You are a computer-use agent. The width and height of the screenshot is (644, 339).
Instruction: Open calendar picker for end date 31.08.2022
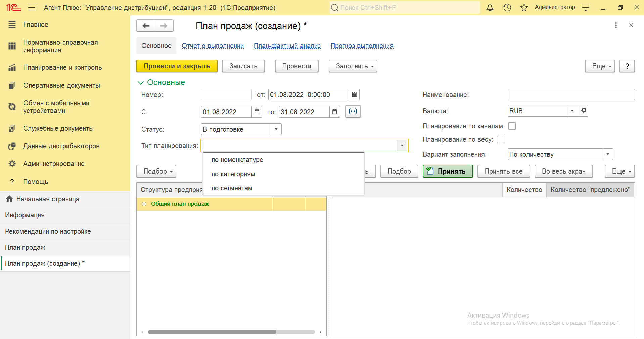coord(335,112)
